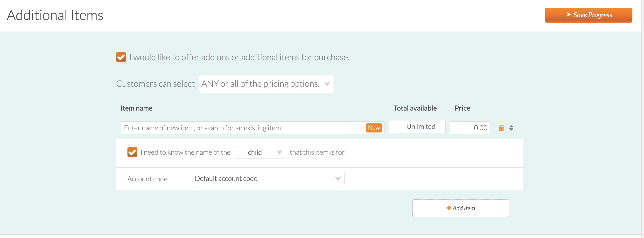Click the plus icon on Add item
The image size is (644, 238).
point(449,208)
